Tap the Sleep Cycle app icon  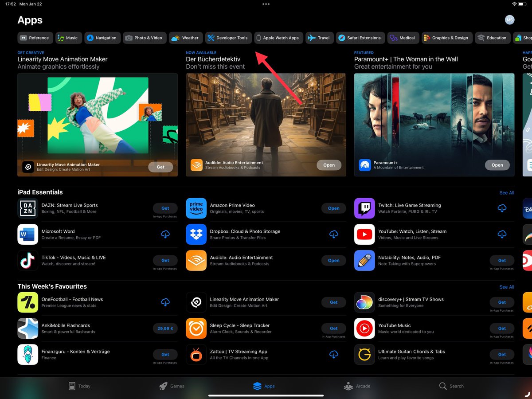point(196,329)
